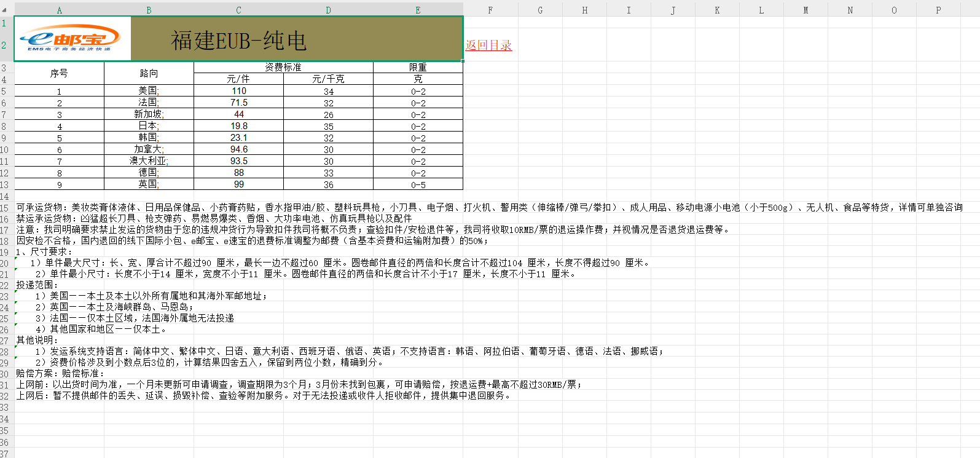The height and width of the screenshot is (458, 980).
Task: Click the 限重 header cell
Action: 418,67
